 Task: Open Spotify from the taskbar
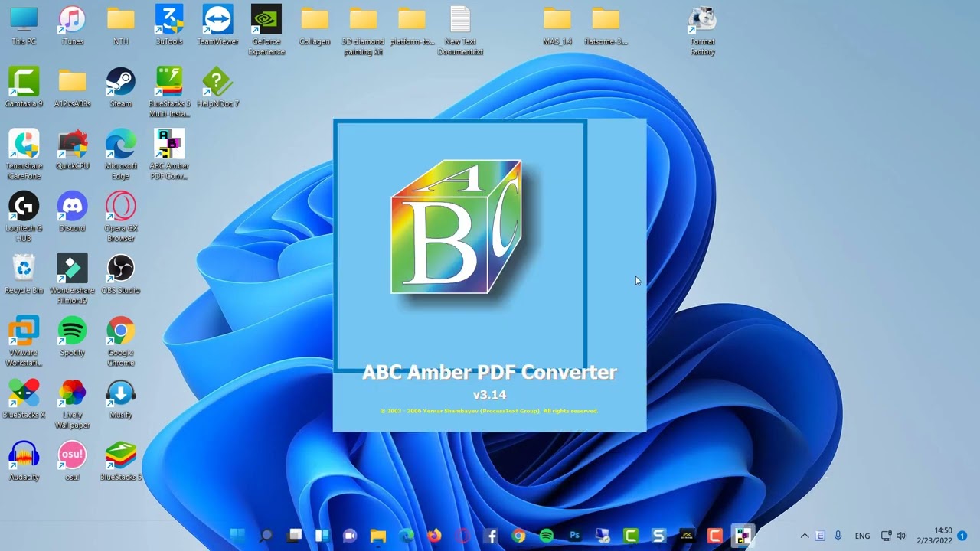547,536
